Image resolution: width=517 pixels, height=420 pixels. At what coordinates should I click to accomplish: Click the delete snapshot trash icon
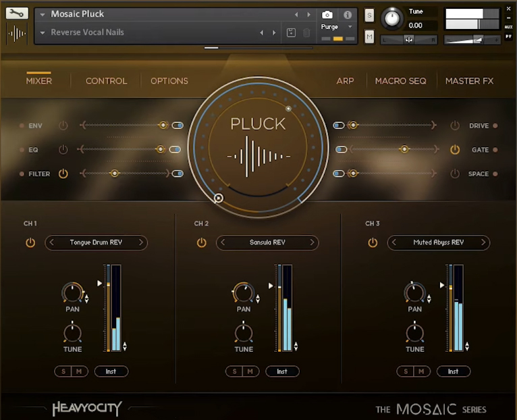[x=306, y=32]
